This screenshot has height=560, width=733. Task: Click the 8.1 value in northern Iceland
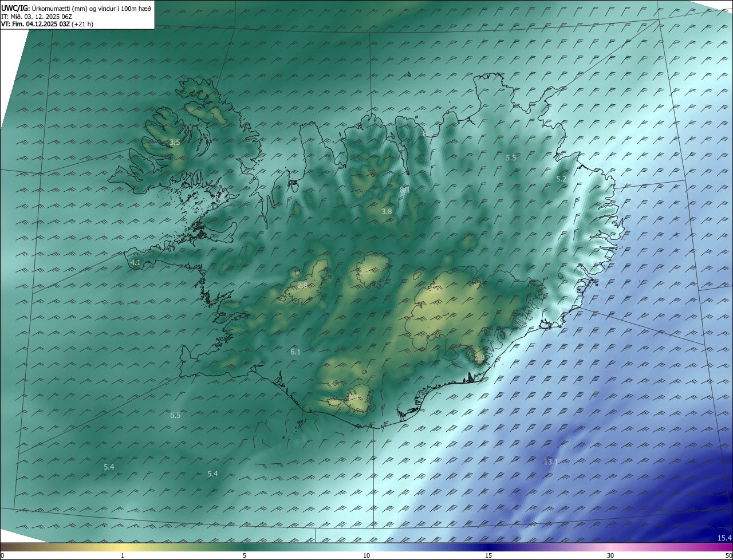(405, 190)
